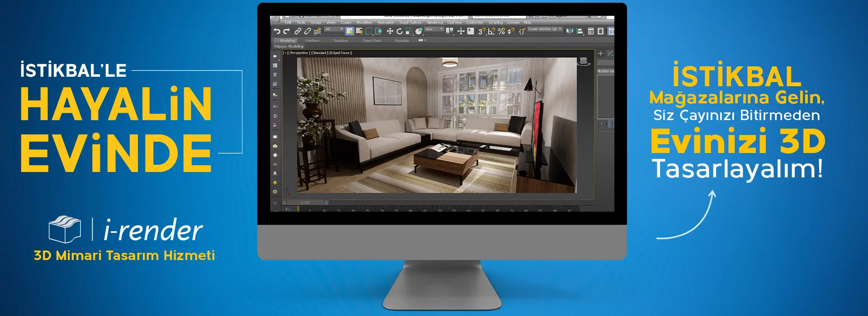Open the [Perspective] viewport view menu
This screenshot has width=868, height=316.
tap(300, 53)
